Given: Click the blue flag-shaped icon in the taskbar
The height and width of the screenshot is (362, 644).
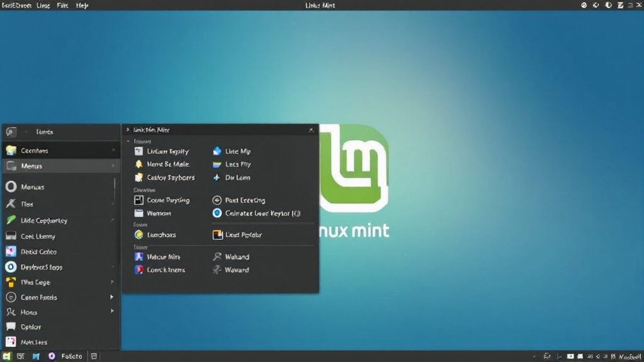Looking at the screenshot, I should click(x=36, y=356).
